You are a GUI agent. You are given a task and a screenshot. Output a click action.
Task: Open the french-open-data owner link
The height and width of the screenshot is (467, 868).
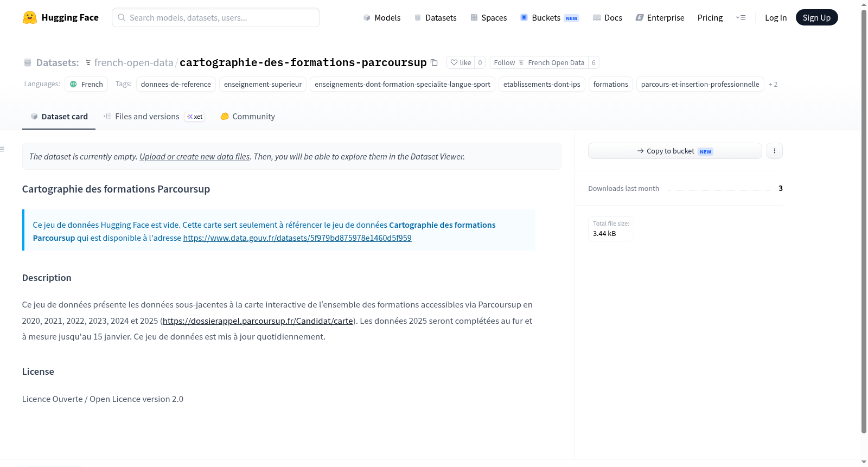click(x=133, y=62)
